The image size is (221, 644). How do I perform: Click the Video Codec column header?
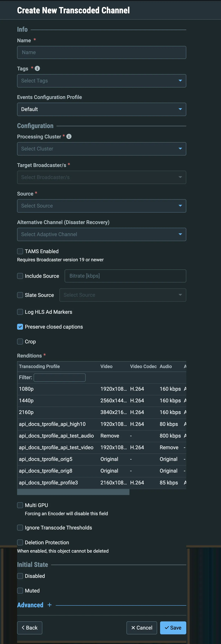tap(143, 366)
